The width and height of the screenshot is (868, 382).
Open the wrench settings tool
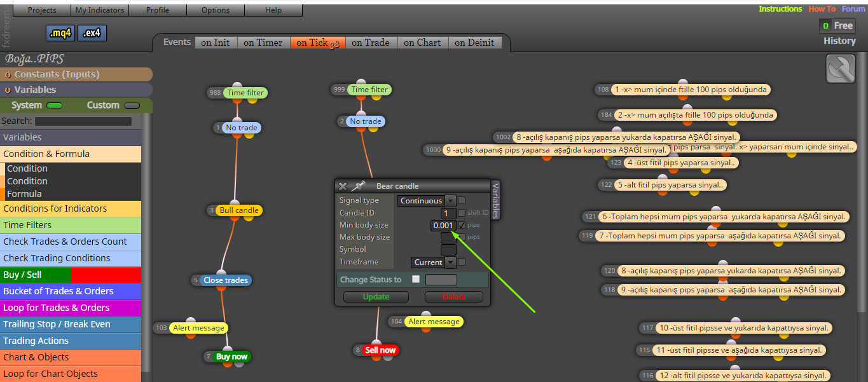(840, 69)
